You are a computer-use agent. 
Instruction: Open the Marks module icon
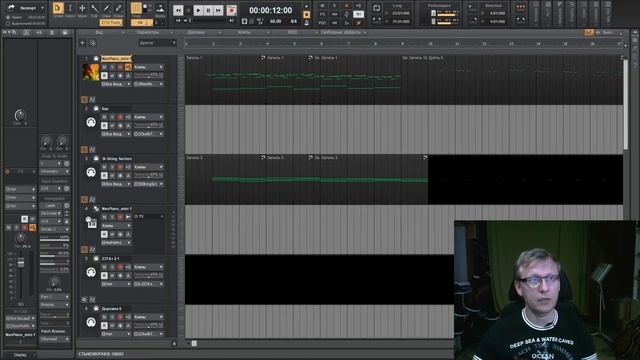coord(160,9)
